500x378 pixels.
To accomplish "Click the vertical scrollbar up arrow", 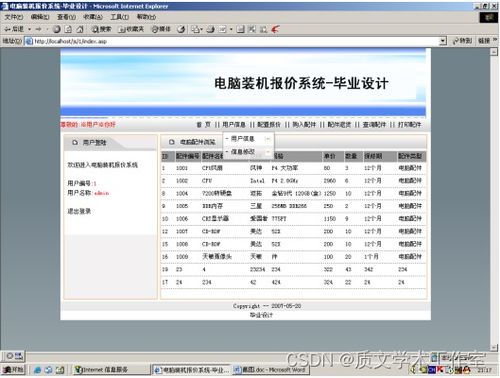I will tap(494, 52).
